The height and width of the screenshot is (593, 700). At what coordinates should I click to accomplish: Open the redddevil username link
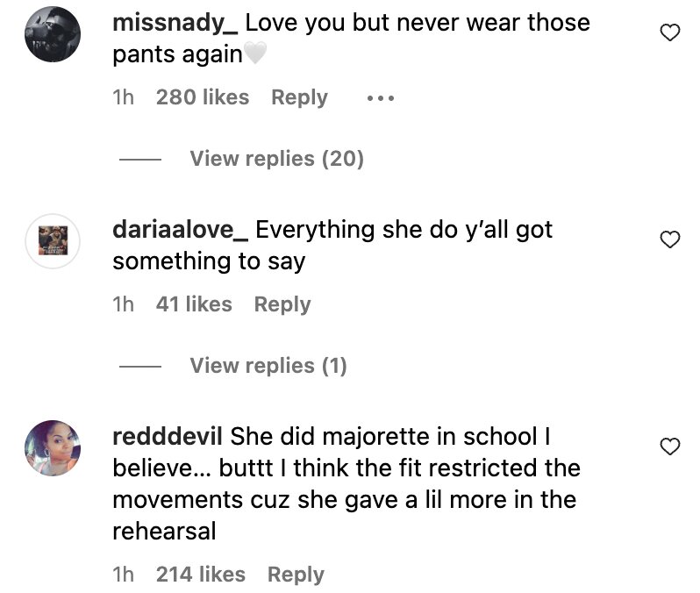(x=168, y=436)
